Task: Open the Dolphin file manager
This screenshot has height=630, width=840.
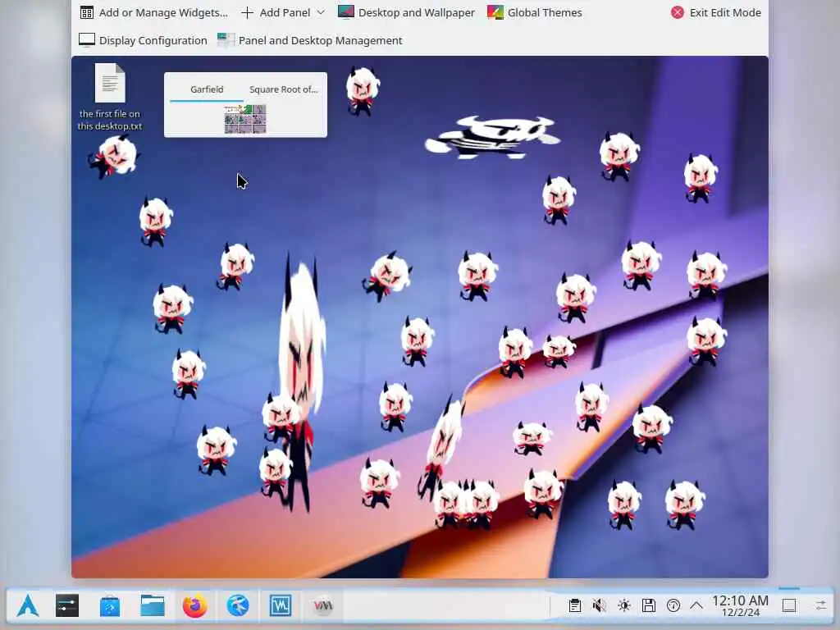Action: pos(153,606)
